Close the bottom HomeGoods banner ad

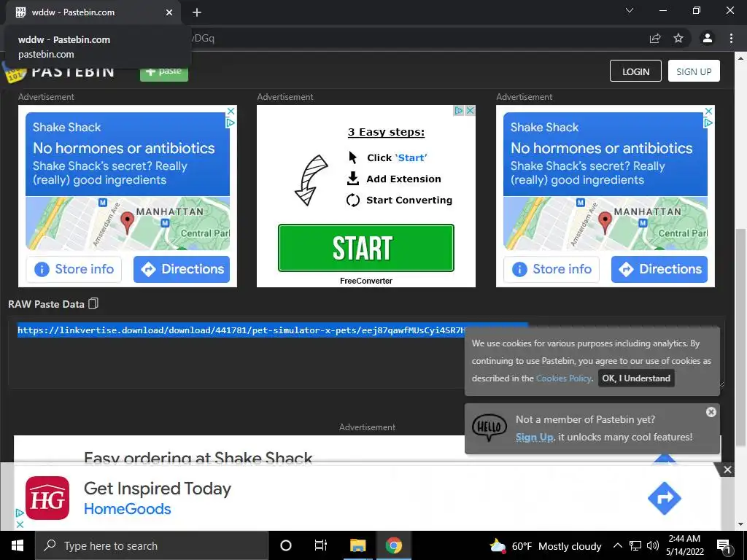tap(727, 470)
